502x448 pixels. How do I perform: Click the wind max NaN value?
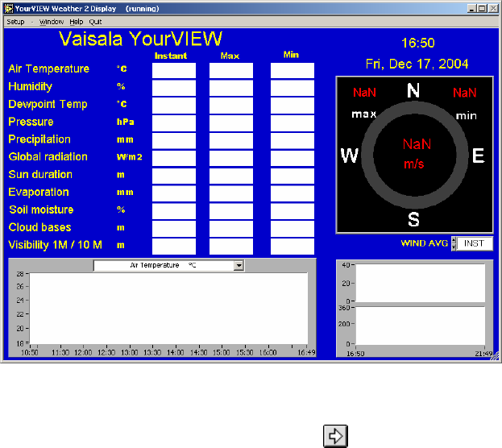364,93
